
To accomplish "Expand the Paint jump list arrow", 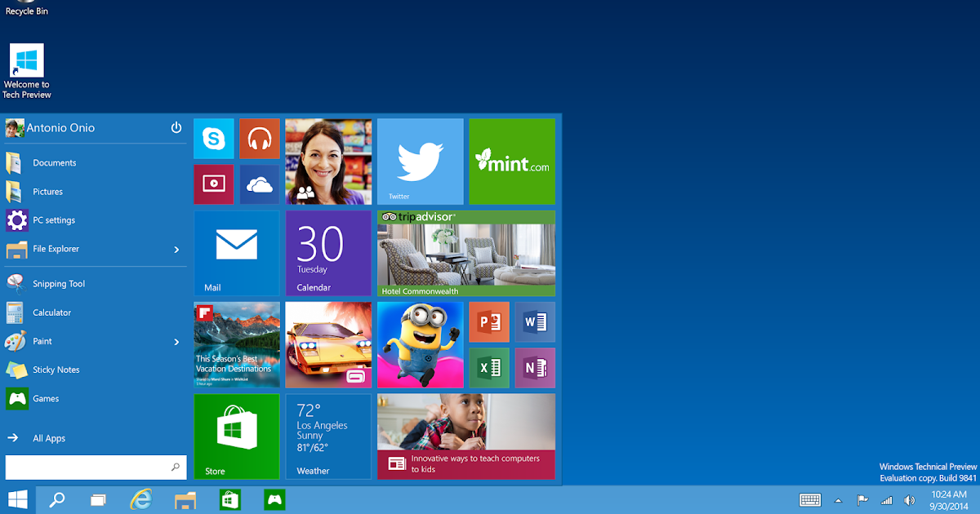I will tap(176, 342).
